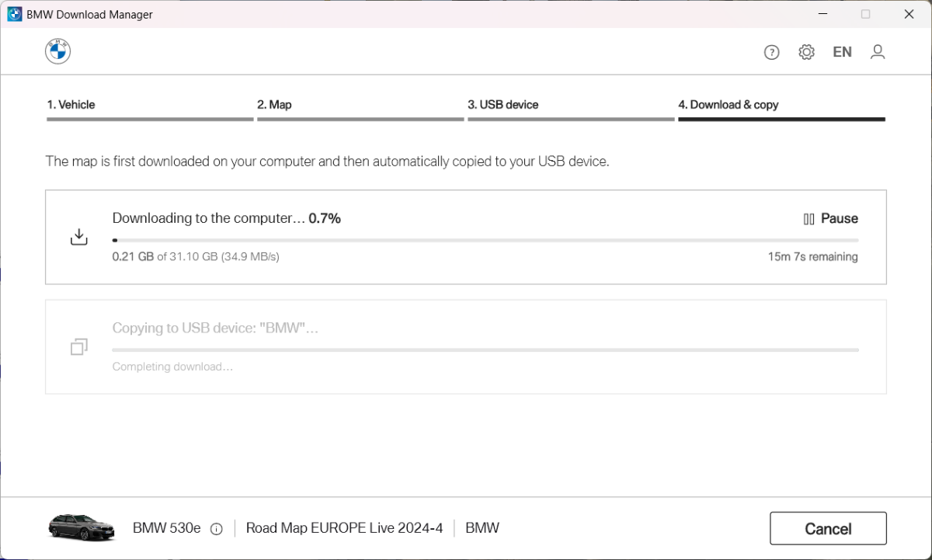
Task: Minimize the BMW Download Manager window
Action: [822, 14]
